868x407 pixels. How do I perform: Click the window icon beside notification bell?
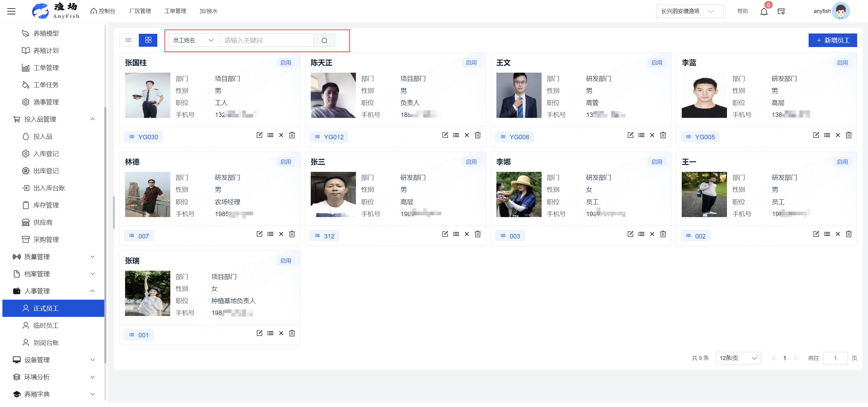click(x=781, y=11)
